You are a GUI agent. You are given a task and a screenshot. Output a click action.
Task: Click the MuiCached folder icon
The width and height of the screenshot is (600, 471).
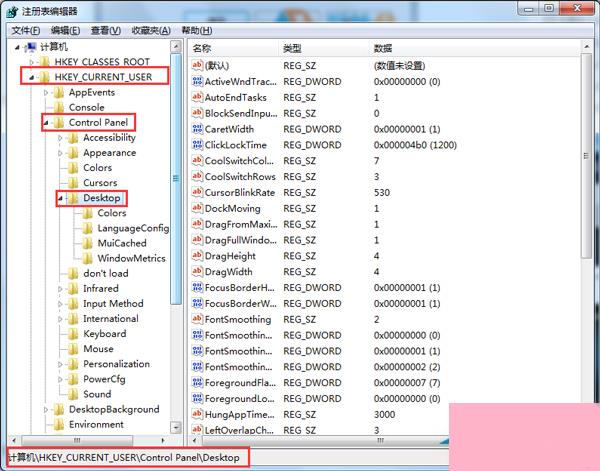point(88,243)
